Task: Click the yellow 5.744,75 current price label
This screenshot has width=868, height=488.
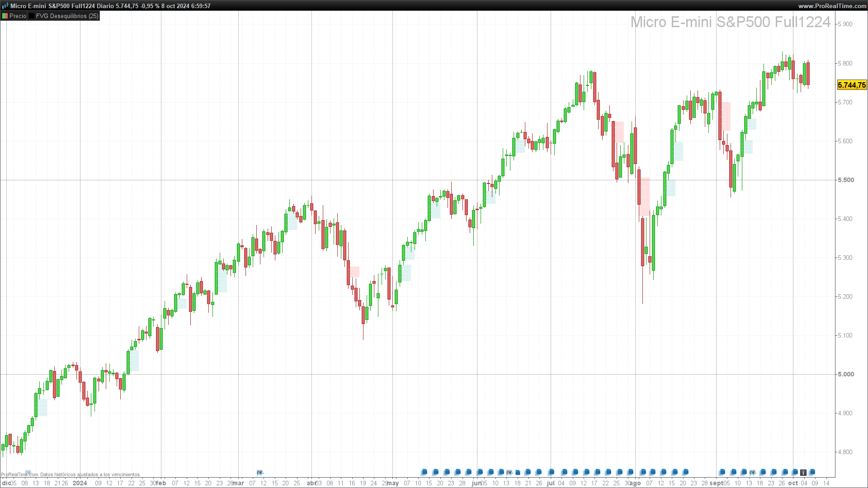Action: (851, 85)
